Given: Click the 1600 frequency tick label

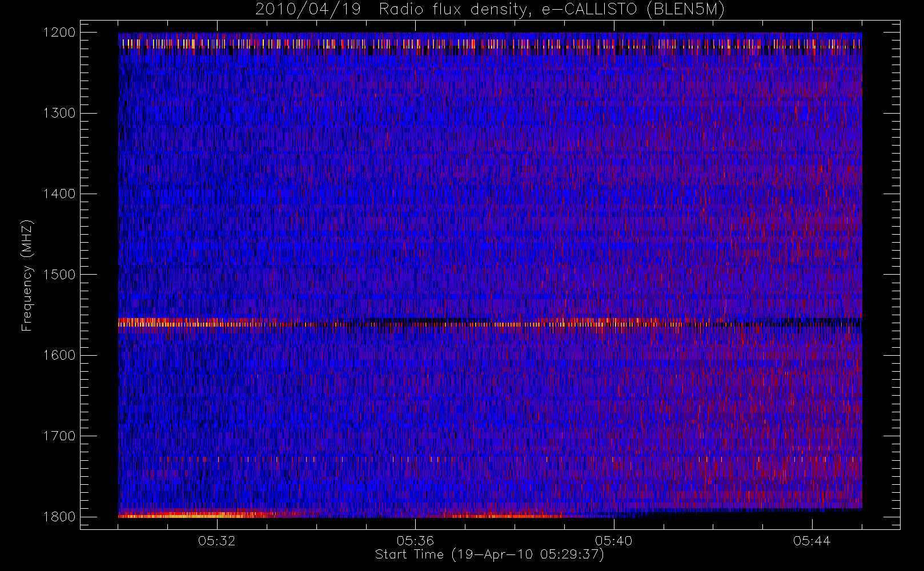Looking at the screenshot, I should click(59, 355).
